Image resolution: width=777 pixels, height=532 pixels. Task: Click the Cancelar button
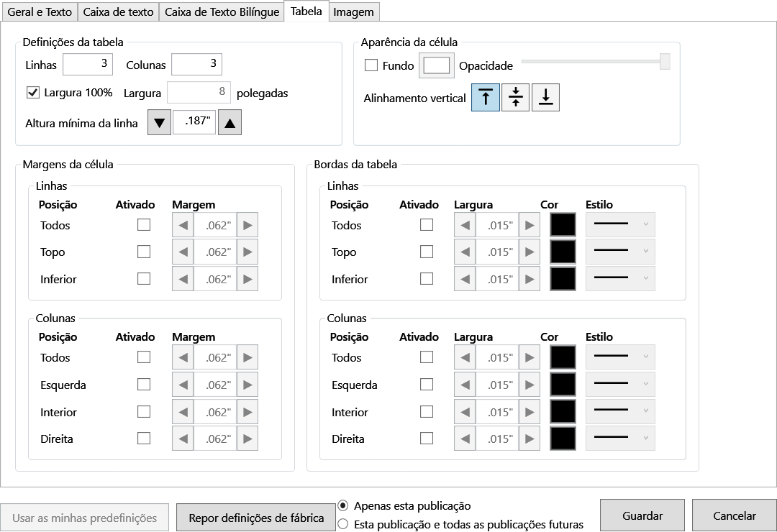[x=735, y=515]
